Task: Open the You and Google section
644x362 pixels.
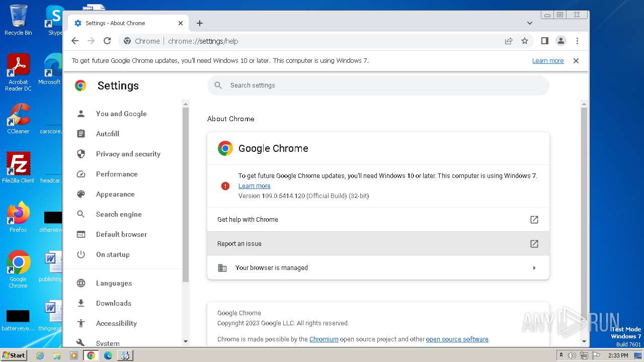Action: click(121, 114)
